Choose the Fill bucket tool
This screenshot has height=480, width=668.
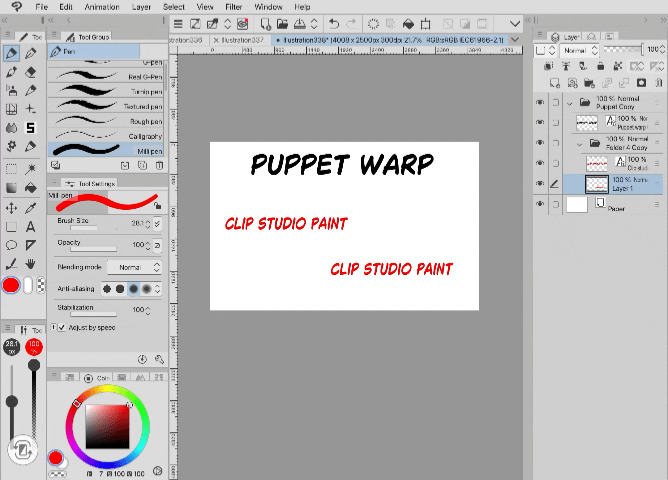30,188
